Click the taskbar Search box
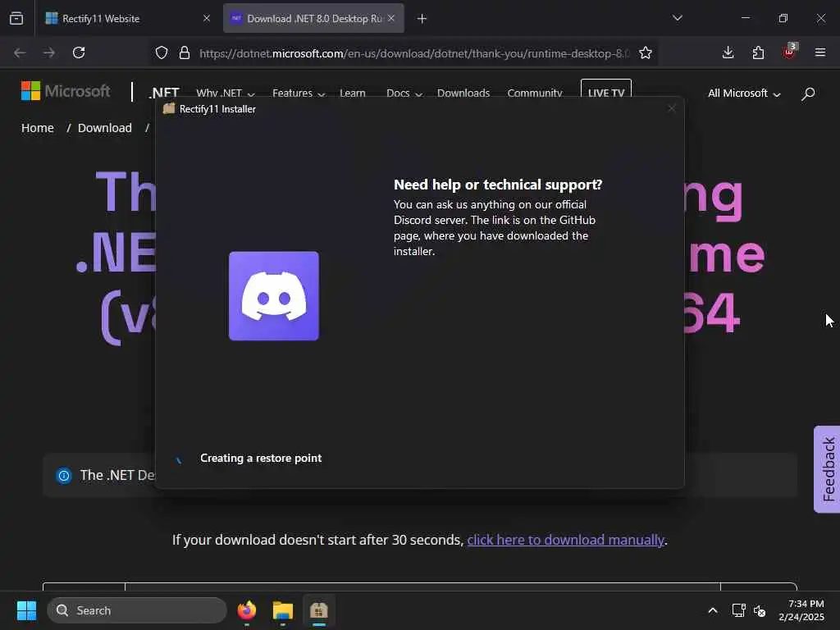This screenshot has height=630, width=840. (x=137, y=610)
